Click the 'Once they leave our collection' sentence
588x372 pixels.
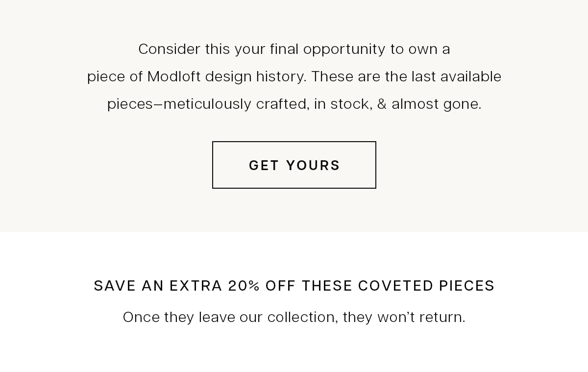(x=294, y=317)
